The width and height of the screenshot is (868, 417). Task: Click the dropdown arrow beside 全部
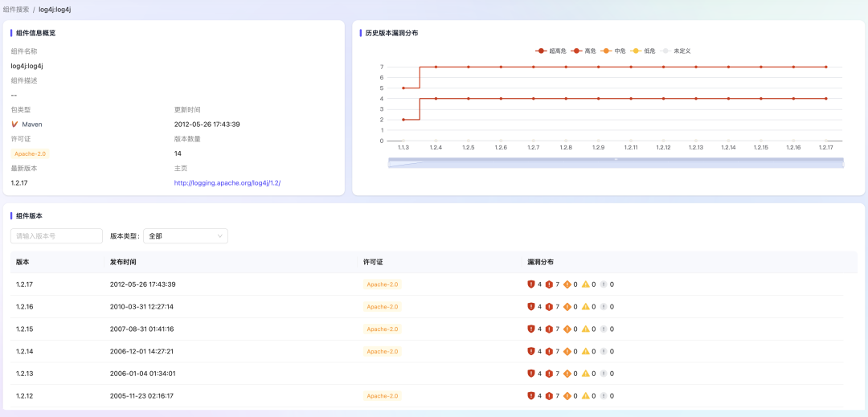220,236
